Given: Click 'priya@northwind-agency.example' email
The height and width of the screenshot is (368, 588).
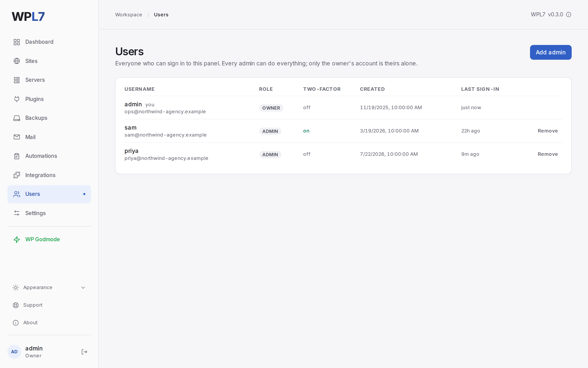Looking at the screenshot, I should pos(166,158).
